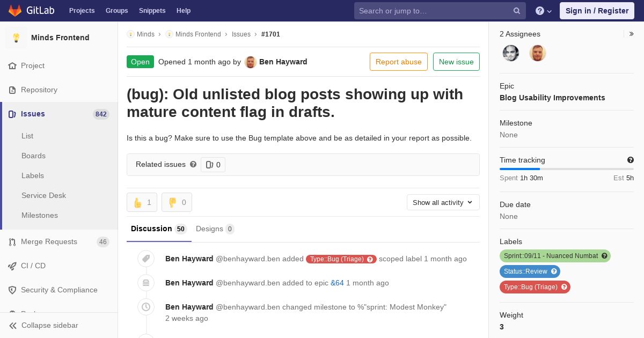Click the Report abuse button

pyautogui.click(x=399, y=62)
